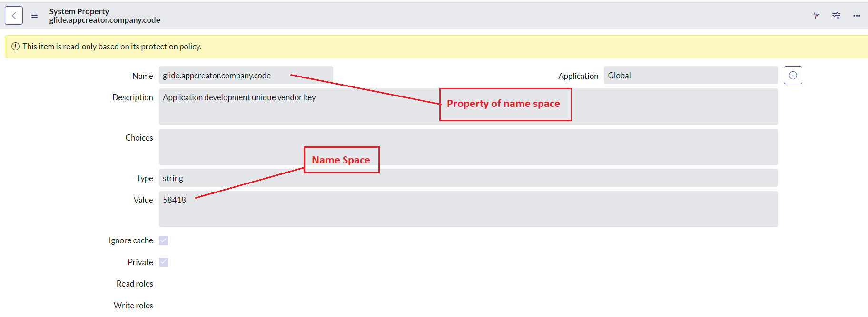Click the Ignore cache label
Viewport: 868px width, 317px height.
(x=131, y=240)
